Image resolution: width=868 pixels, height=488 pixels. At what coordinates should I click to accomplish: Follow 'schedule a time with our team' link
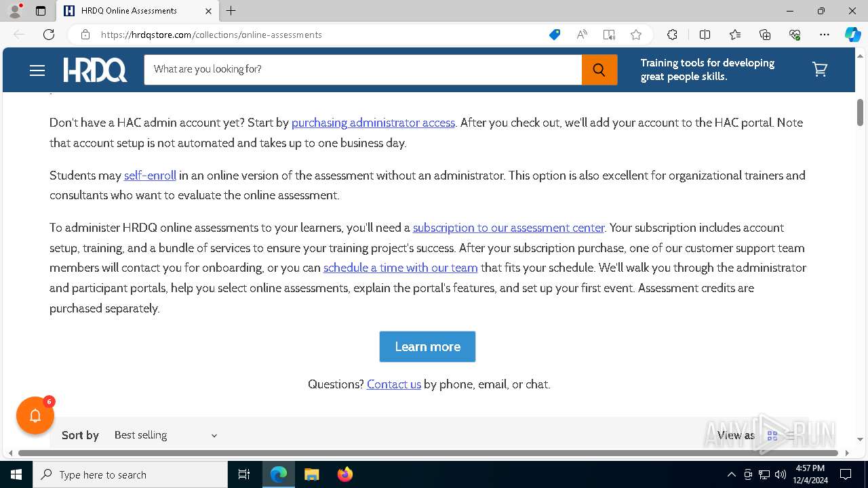click(401, 268)
